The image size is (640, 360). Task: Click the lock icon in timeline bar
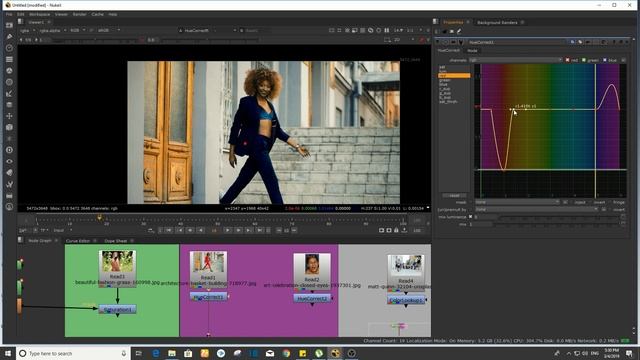[396, 231]
